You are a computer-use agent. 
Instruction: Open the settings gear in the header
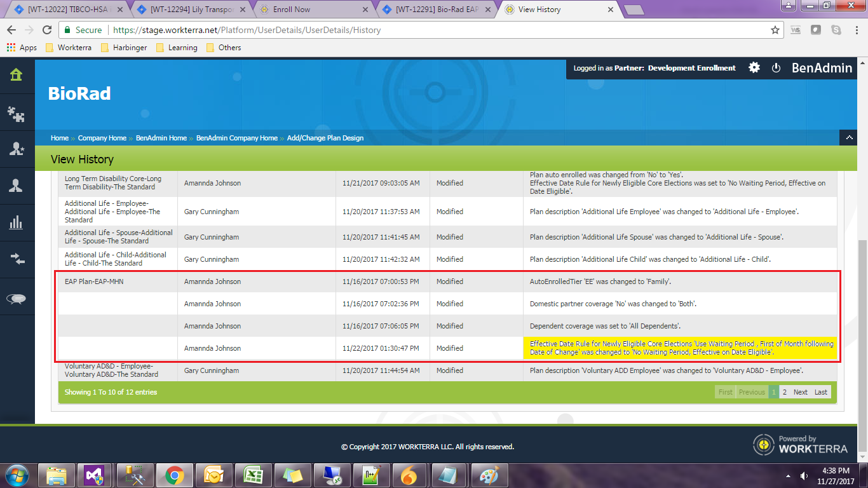[x=754, y=67]
